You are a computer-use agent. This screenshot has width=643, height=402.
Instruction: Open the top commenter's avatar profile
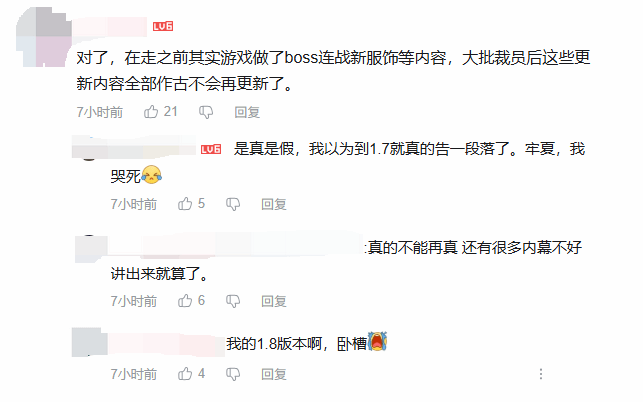43,37
